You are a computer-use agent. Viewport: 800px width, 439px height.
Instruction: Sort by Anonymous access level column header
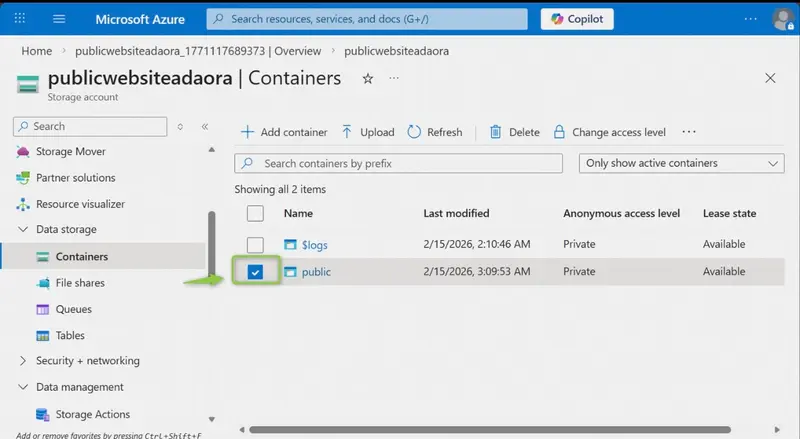pos(621,213)
